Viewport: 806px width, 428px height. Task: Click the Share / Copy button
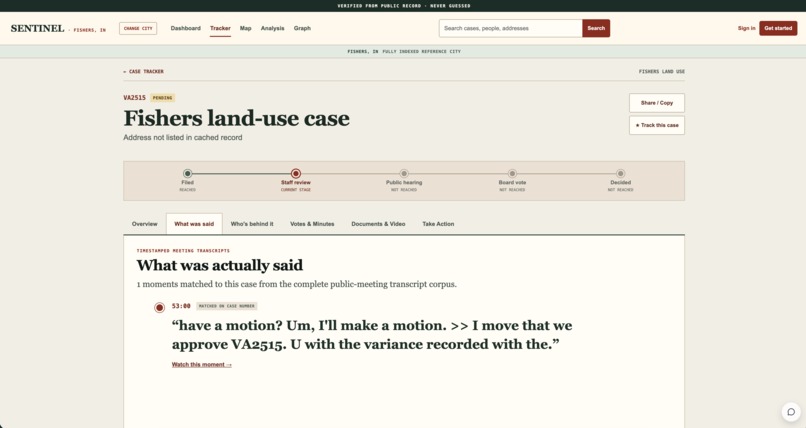pos(657,103)
